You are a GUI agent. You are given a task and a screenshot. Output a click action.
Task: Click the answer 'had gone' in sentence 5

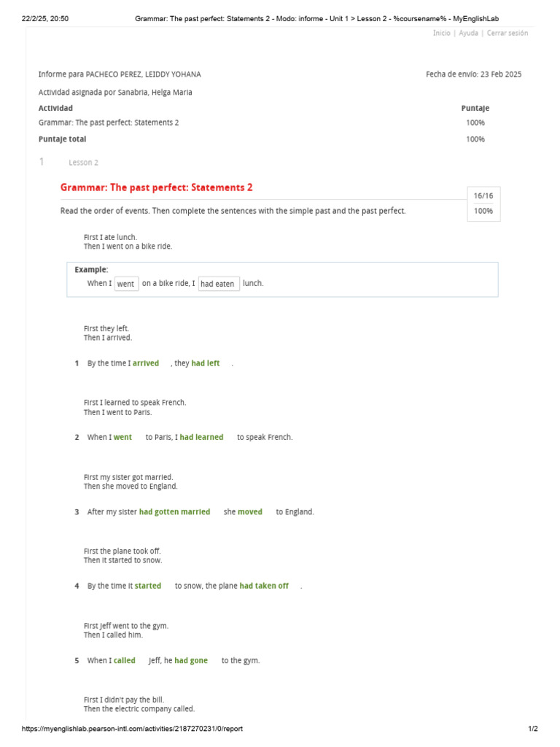pyautogui.click(x=191, y=660)
